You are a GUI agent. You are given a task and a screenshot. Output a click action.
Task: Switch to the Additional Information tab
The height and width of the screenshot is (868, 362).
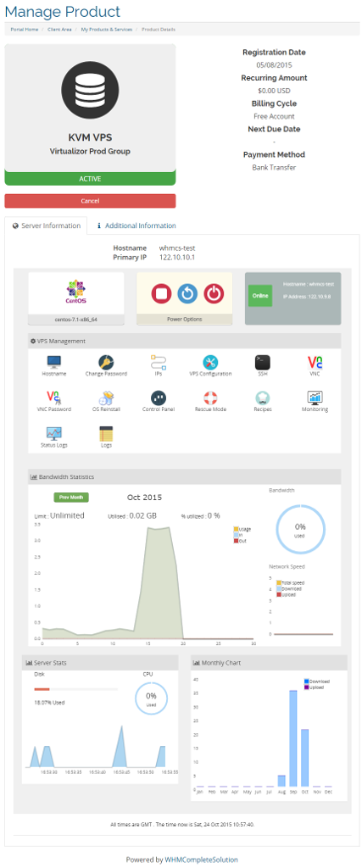[136, 225]
